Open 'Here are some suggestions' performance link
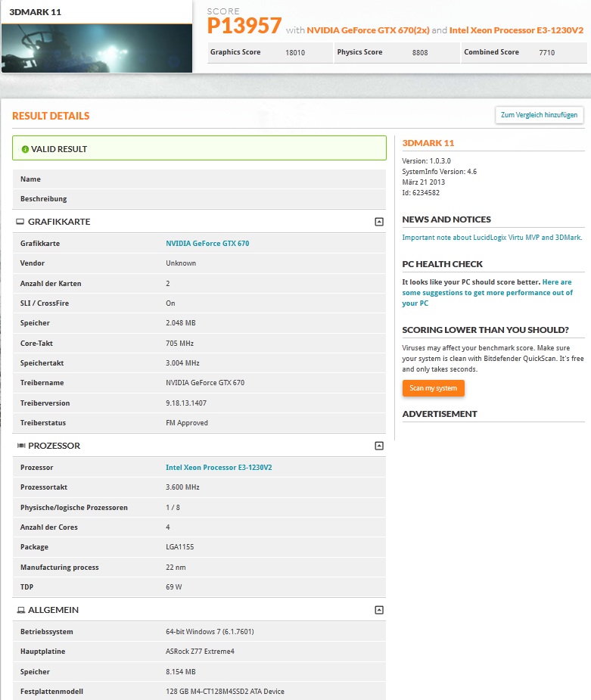591x700 pixels. (x=487, y=293)
